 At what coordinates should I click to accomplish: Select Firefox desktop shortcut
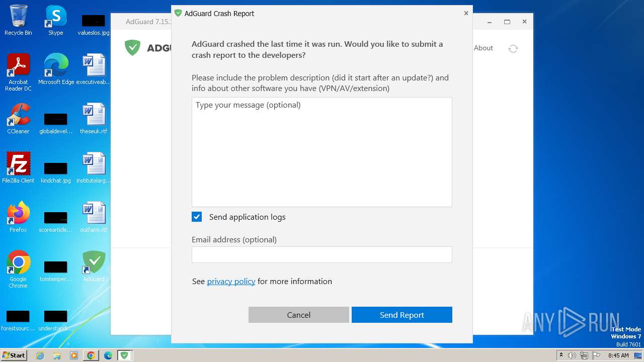18,217
